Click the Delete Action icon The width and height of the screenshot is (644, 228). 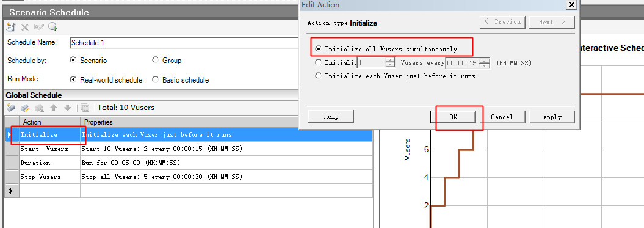40,108
